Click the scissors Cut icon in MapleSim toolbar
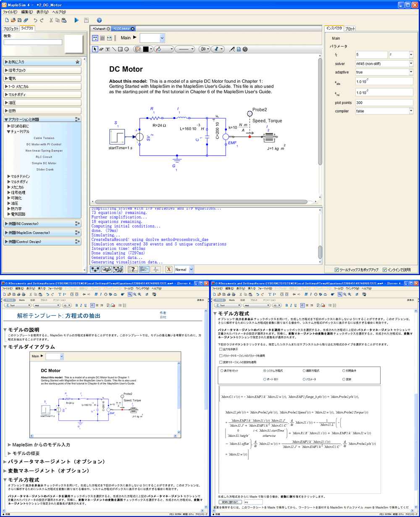 [51, 20]
